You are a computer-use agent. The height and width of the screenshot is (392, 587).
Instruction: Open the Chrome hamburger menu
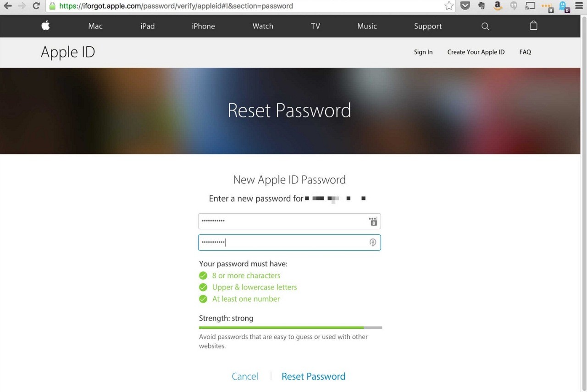[x=579, y=6]
